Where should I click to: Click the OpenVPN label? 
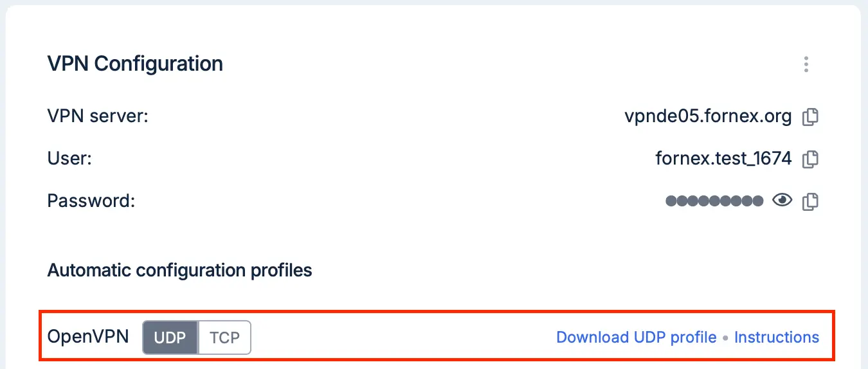coord(88,337)
